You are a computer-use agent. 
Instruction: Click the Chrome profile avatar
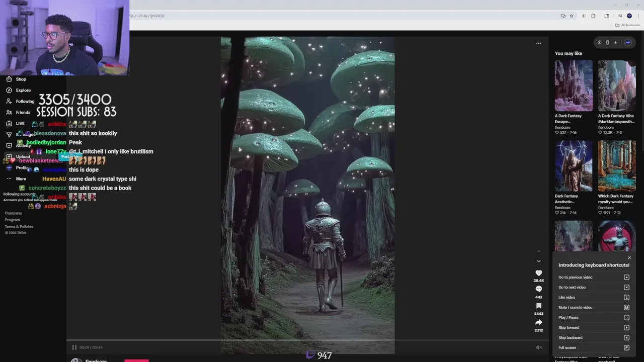tap(629, 16)
